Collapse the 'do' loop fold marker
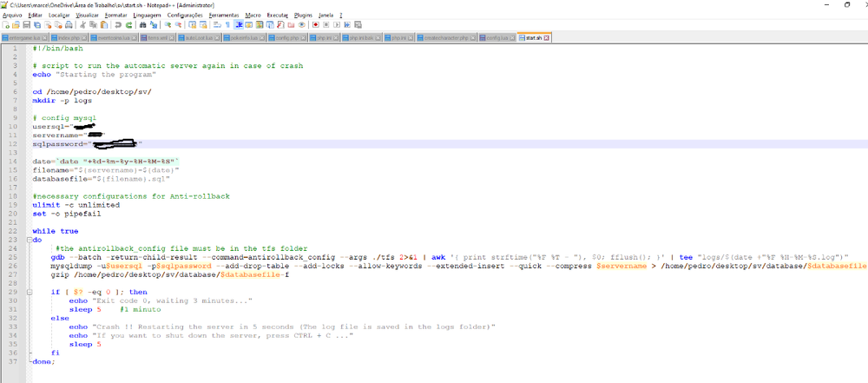The image size is (868, 383). tap(27, 240)
